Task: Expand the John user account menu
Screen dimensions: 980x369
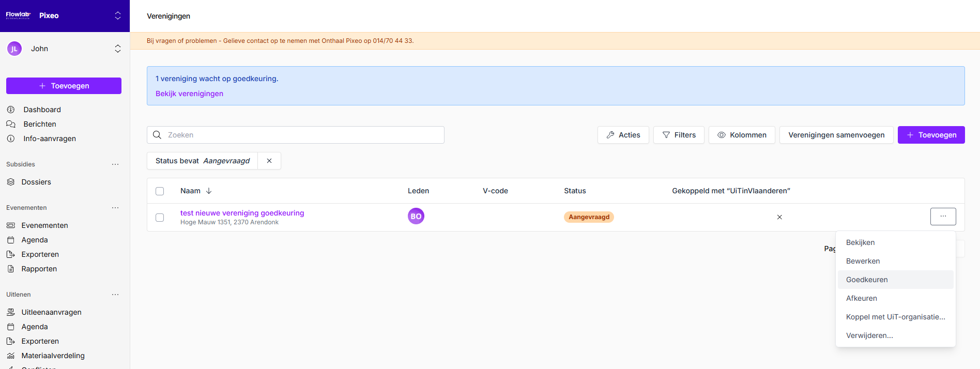Action: (x=118, y=49)
